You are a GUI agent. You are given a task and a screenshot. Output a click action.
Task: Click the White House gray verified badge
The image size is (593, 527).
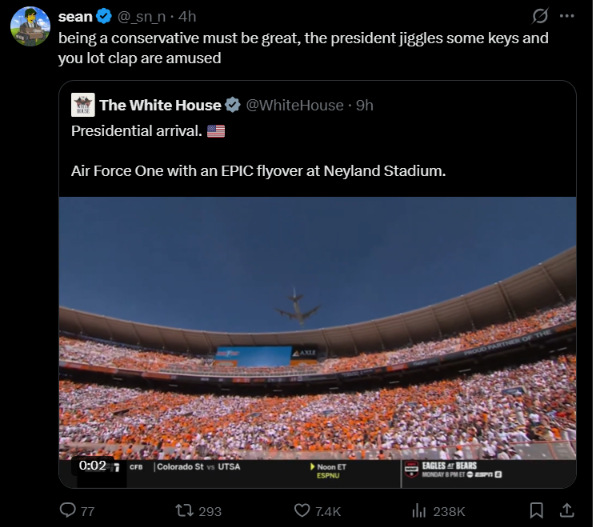pos(233,105)
